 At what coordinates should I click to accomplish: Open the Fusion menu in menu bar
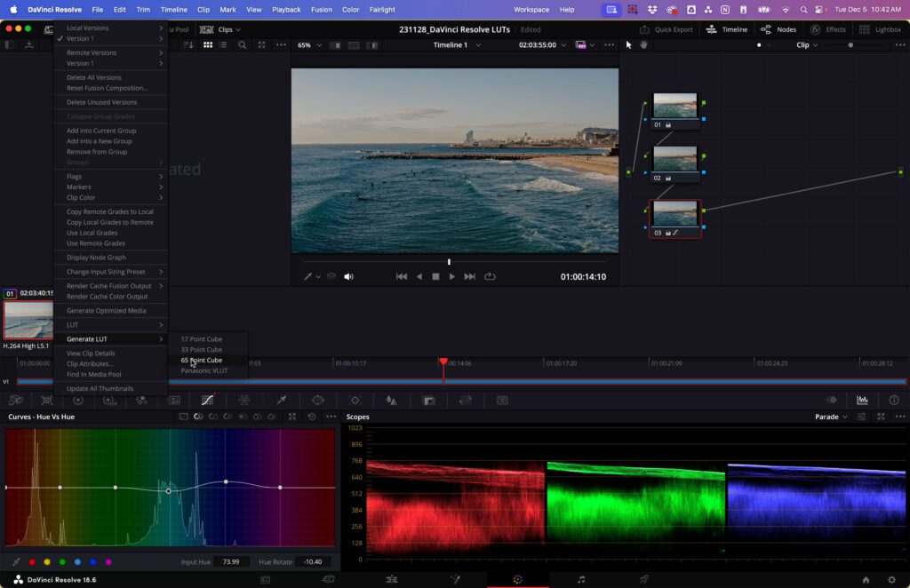[322, 9]
